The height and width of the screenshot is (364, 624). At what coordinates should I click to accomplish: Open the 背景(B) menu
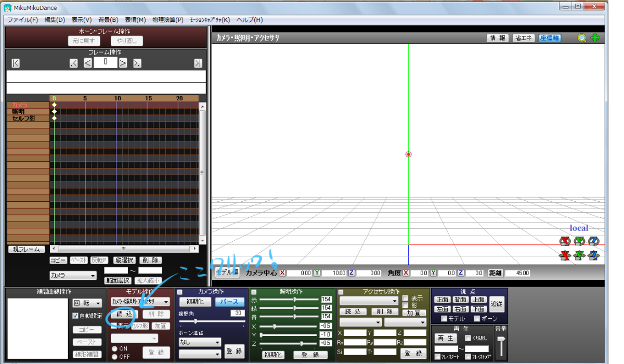click(108, 20)
